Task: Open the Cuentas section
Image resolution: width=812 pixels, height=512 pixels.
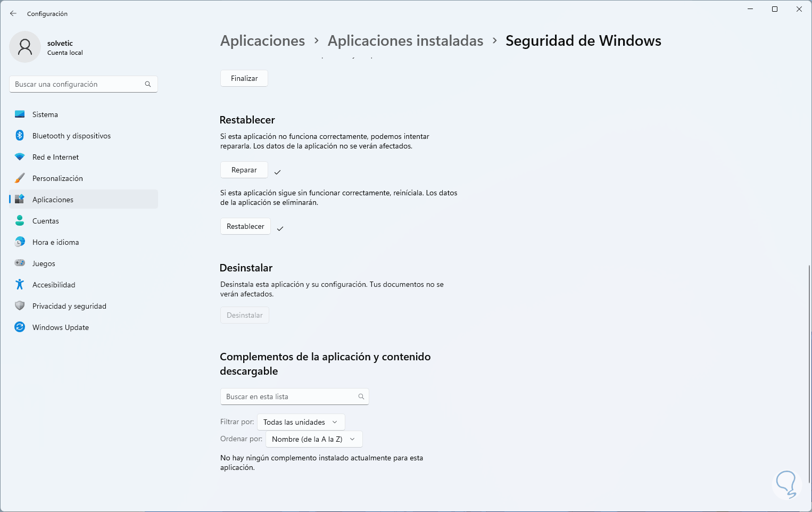Action: (84, 221)
